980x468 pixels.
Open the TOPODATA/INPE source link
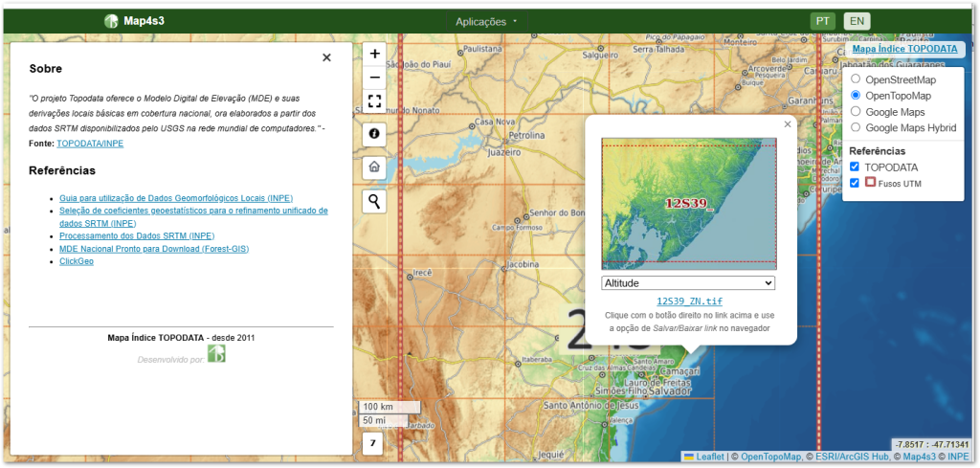[x=90, y=144]
